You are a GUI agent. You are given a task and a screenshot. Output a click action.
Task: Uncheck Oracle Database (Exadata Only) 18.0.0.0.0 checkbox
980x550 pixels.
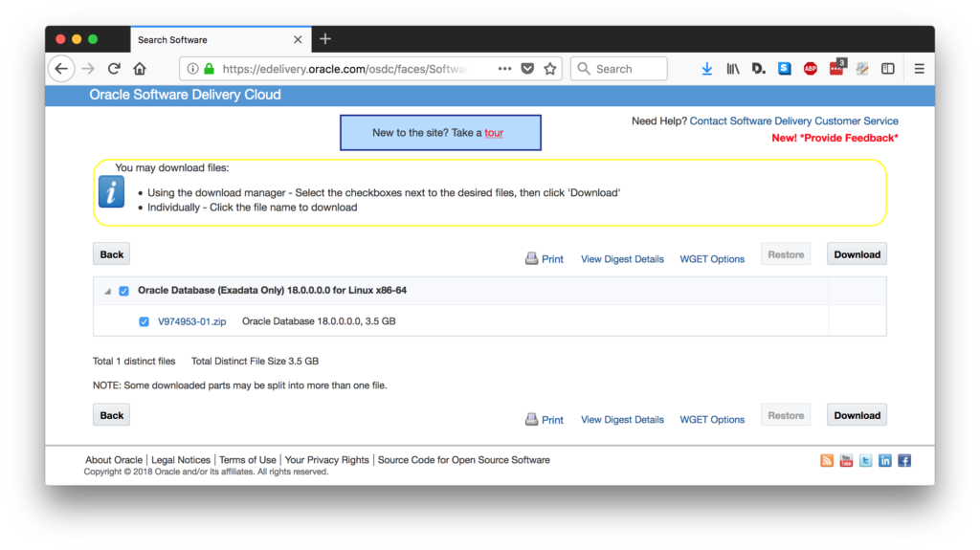tap(123, 291)
